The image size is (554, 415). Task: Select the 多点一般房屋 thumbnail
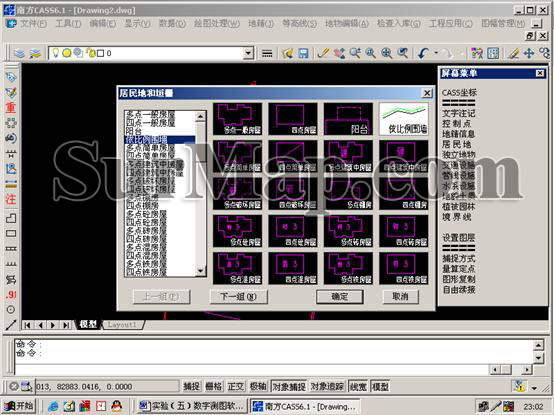(237, 119)
